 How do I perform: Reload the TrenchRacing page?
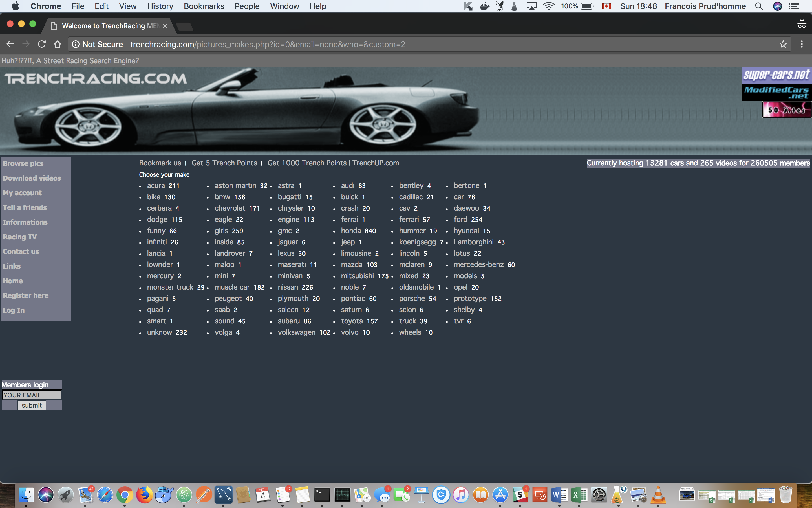pyautogui.click(x=42, y=44)
